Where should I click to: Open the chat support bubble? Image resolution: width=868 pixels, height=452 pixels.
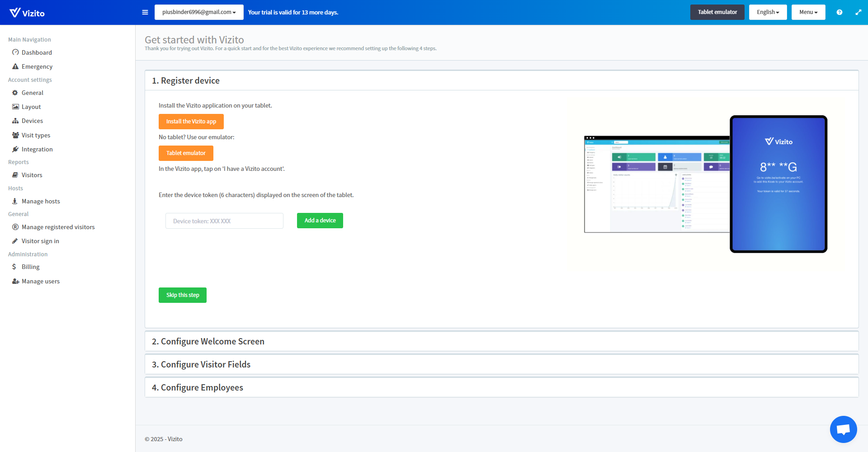pos(843,429)
